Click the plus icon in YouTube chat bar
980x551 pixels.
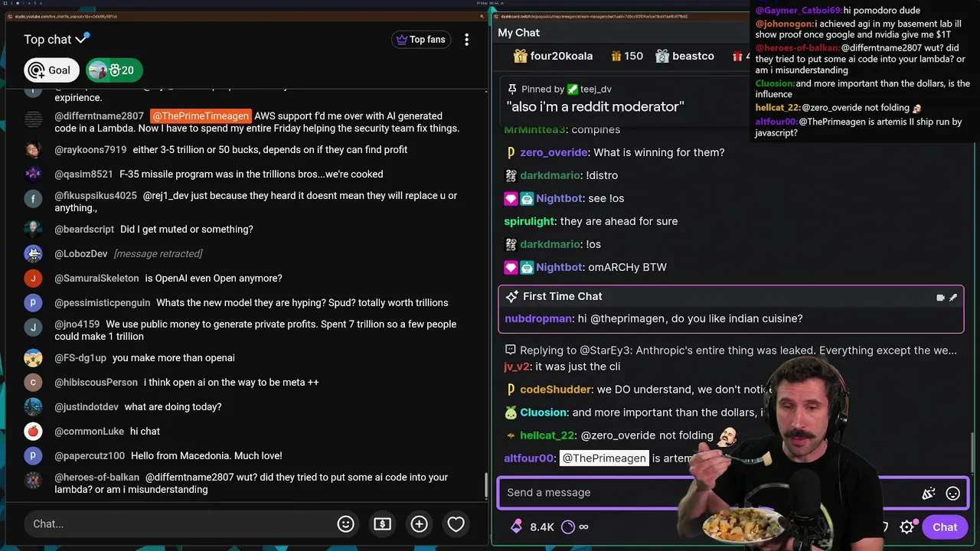tap(419, 524)
